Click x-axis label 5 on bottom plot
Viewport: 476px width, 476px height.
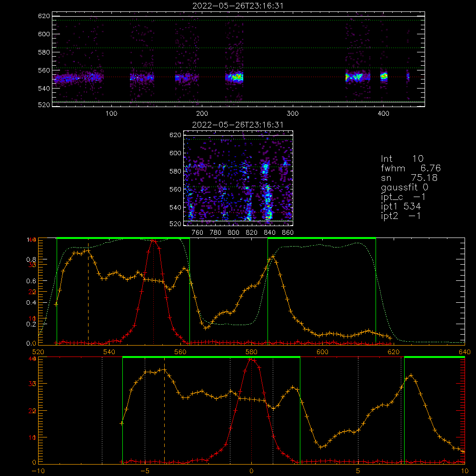tap(358, 471)
